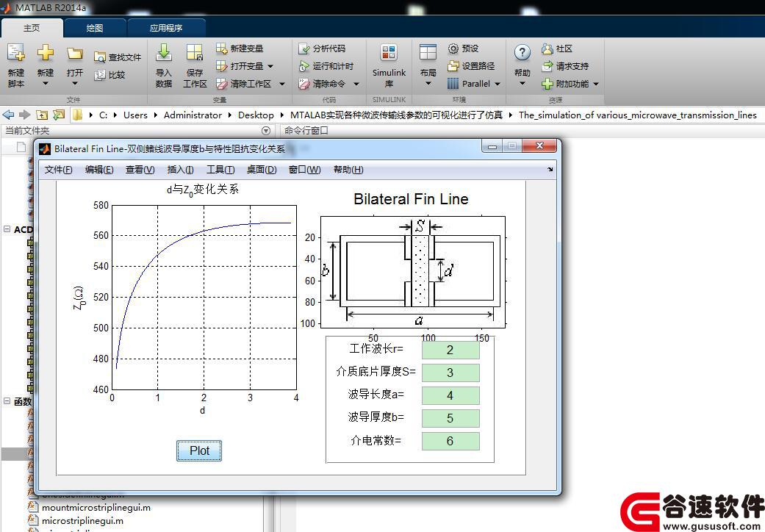This screenshot has width=765, height=532.
Task: Click the 介质底片厚度S input field
Action: [x=450, y=373]
